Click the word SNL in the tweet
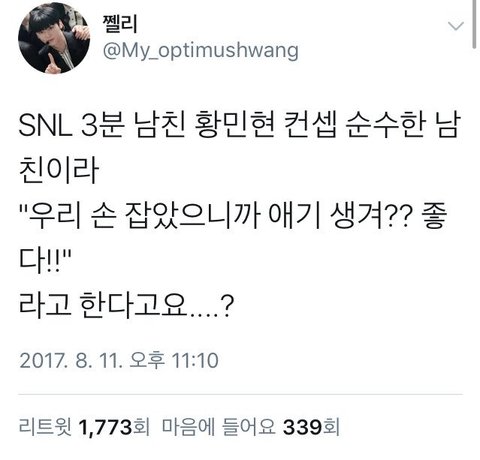Viewport: 480px width, 460px height. (46, 126)
